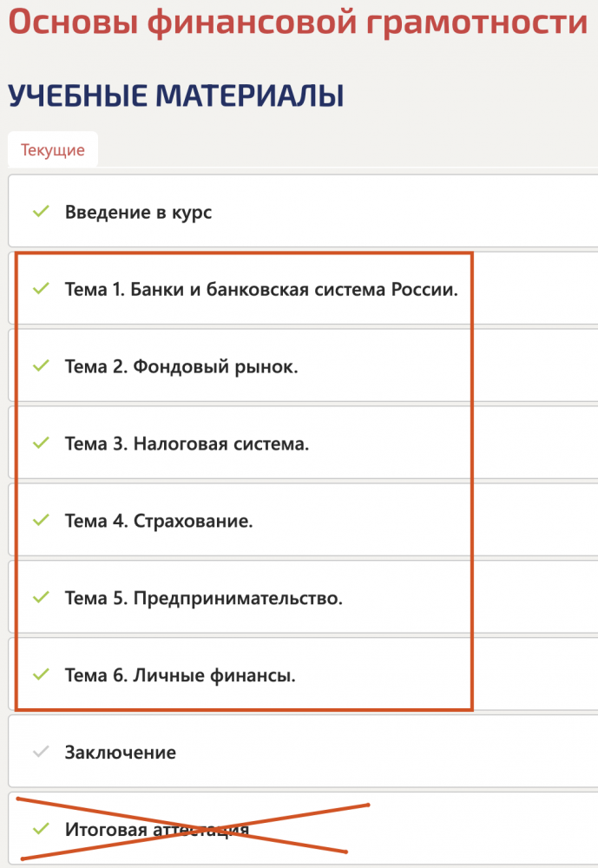Open the Введение в курс section
The width and height of the screenshot is (598, 868).
tap(138, 212)
